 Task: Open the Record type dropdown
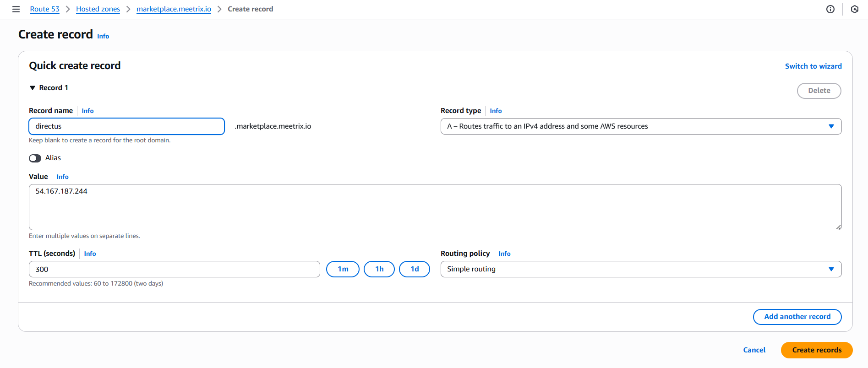[641, 126]
